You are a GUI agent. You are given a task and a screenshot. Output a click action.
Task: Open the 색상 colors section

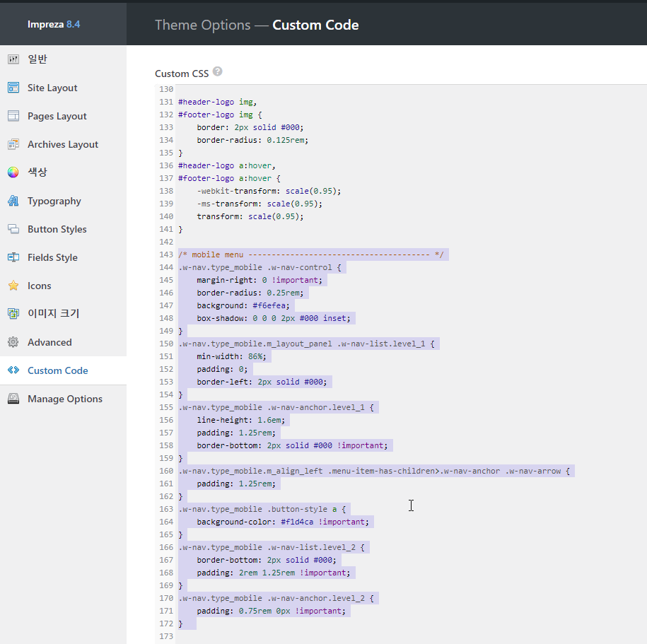click(63, 172)
